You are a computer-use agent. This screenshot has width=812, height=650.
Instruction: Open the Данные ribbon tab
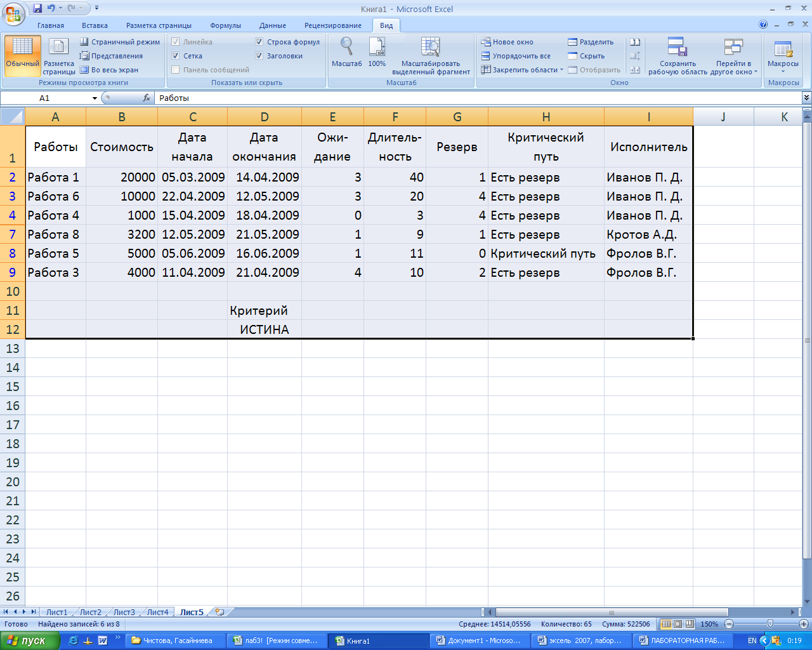point(273,25)
